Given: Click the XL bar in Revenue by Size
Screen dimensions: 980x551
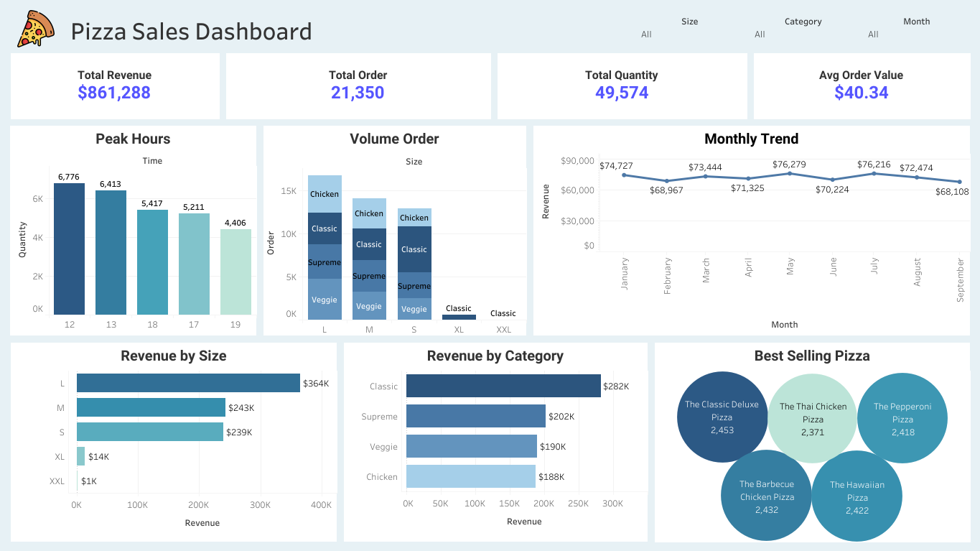Looking at the screenshot, I should point(80,456).
